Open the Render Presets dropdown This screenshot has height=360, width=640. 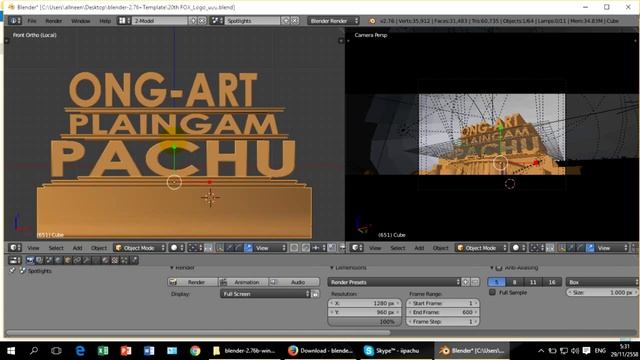[394, 282]
